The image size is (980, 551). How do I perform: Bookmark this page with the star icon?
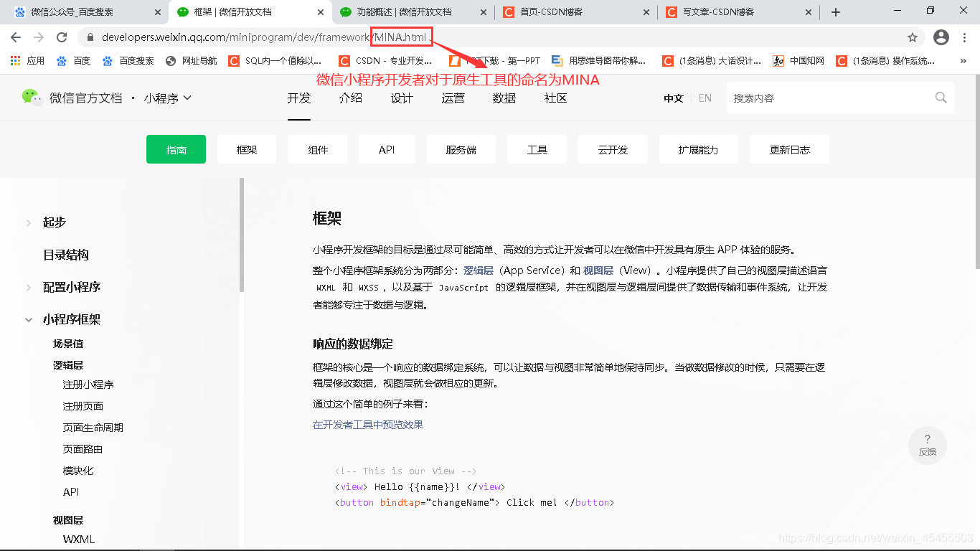coord(913,37)
